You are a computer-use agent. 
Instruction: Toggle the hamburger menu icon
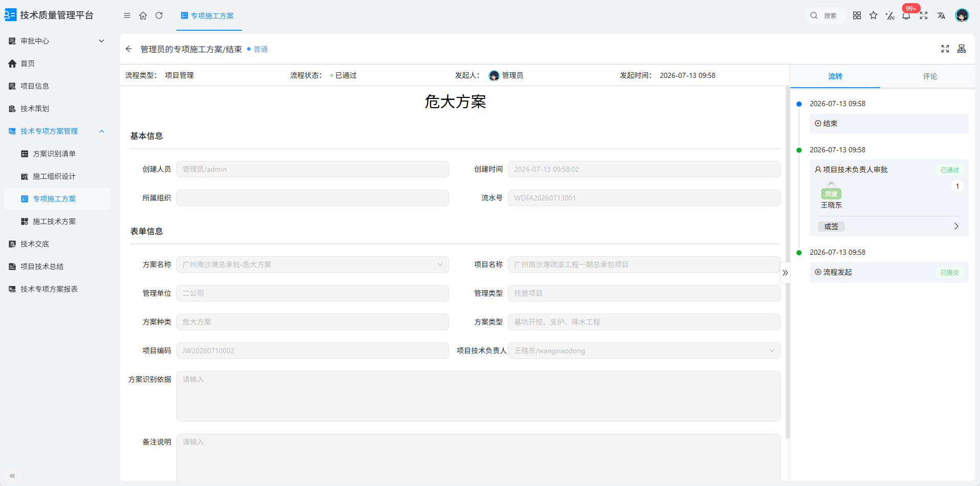click(127, 16)
